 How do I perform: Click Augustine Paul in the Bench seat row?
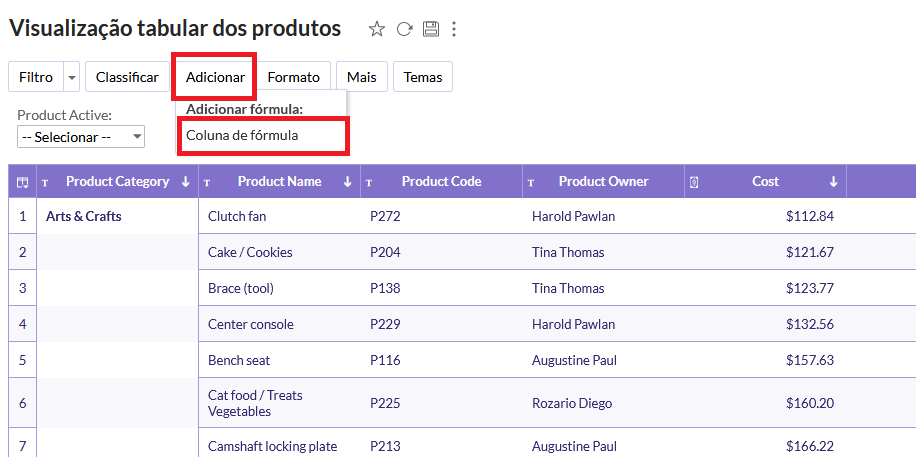[x=574, y=360]
